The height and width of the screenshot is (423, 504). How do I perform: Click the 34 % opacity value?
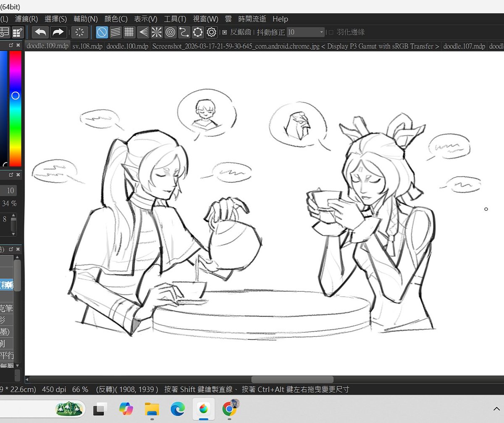click(9, 204)
